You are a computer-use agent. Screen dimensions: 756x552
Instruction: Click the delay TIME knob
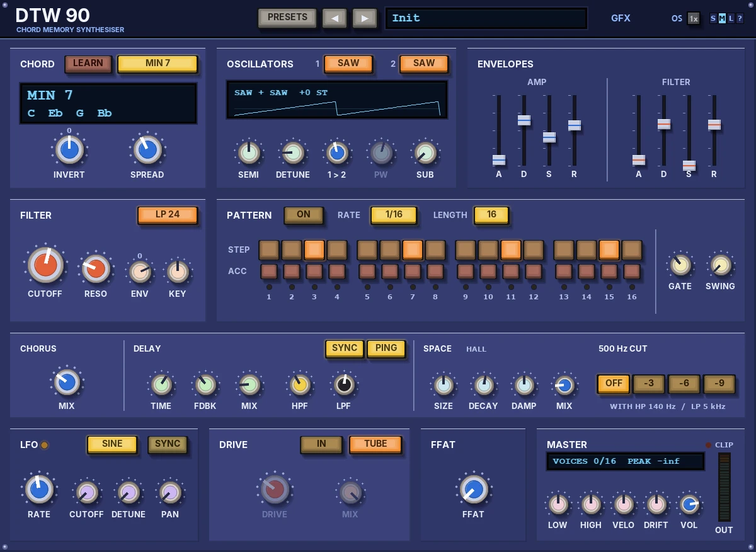tap(161, 384)
